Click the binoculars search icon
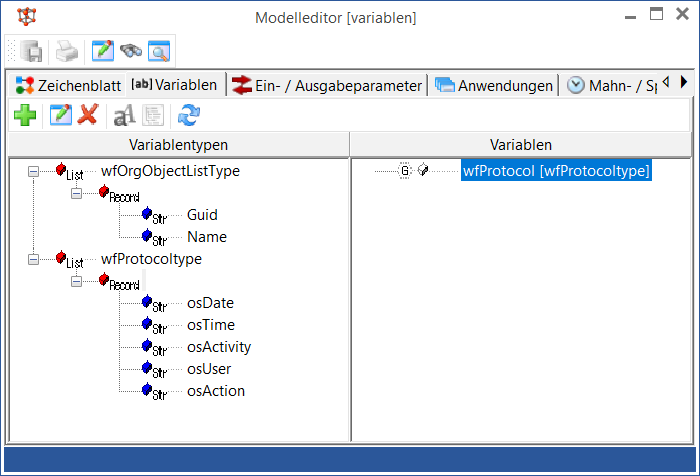Viewport: 700px width, 476px height. click(130, 51)
